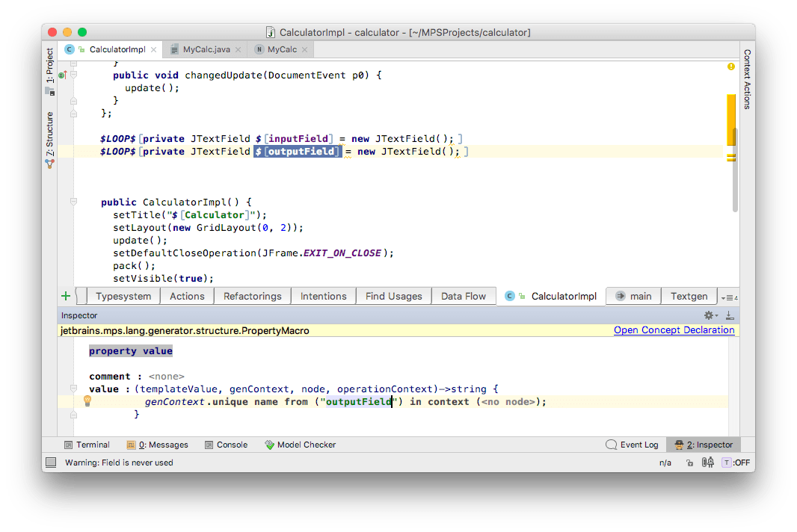Open the Data Flow aspect tab

point(463,296)
